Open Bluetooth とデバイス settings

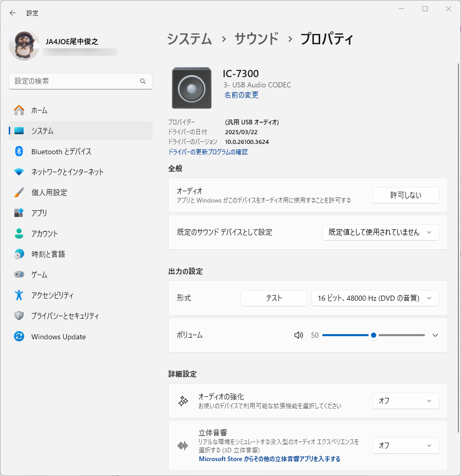[80, 151]
